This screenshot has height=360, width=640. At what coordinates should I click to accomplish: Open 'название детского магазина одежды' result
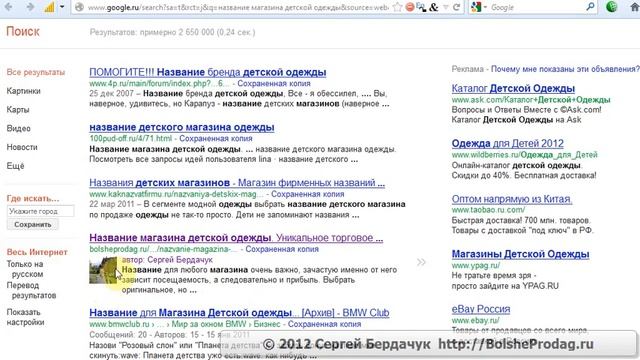(x=182, y=127)
